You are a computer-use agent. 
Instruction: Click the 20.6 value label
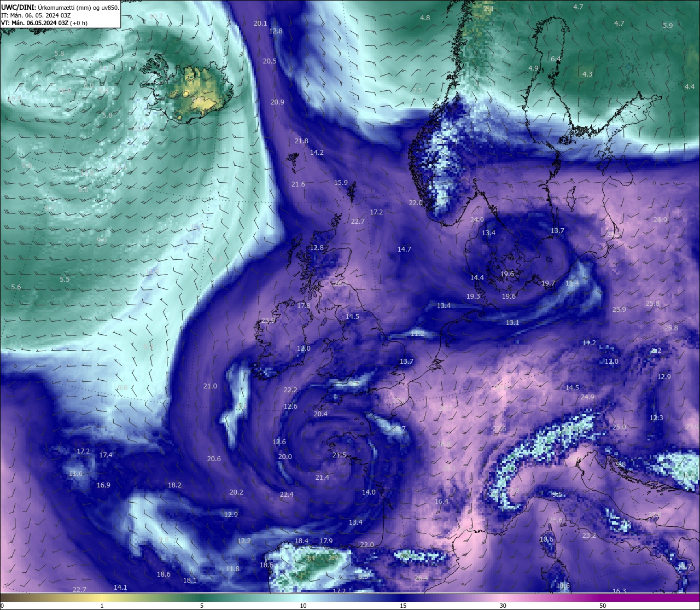point(214,459)
